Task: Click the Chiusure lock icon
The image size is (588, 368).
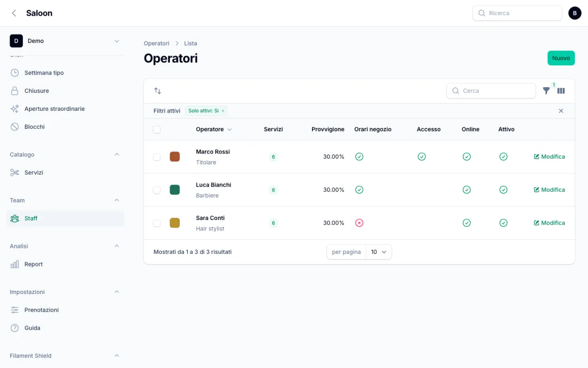Action: [x=15, y=91]
